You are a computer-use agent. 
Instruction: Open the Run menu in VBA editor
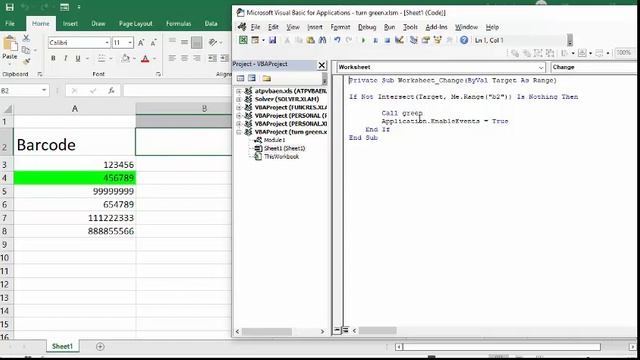point(389,27)
